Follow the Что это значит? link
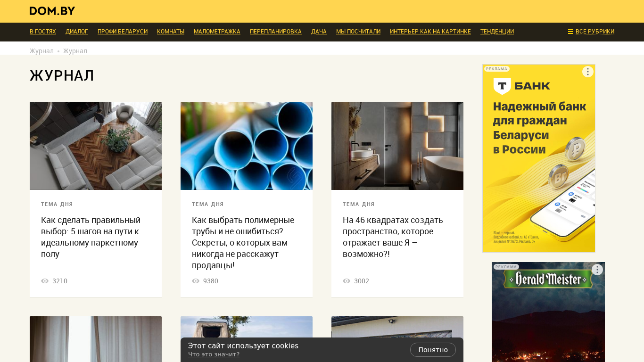This screenshot has width=644, height=362. pos(214,354)
